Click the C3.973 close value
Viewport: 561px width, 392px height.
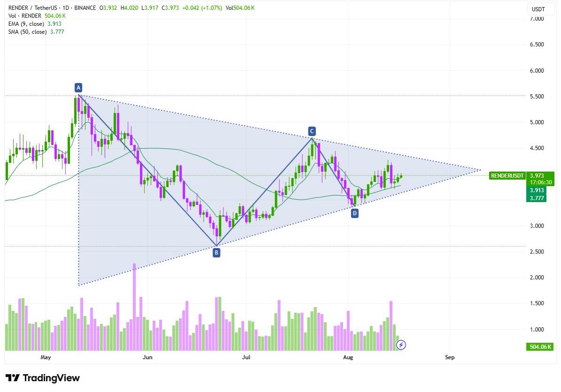170,8
